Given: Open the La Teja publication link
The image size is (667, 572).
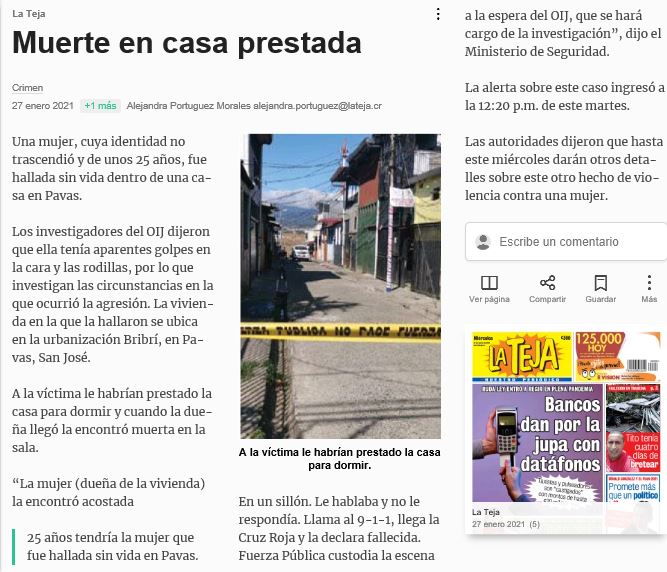Looking at the screenshot, I should [x=29, y=14].
